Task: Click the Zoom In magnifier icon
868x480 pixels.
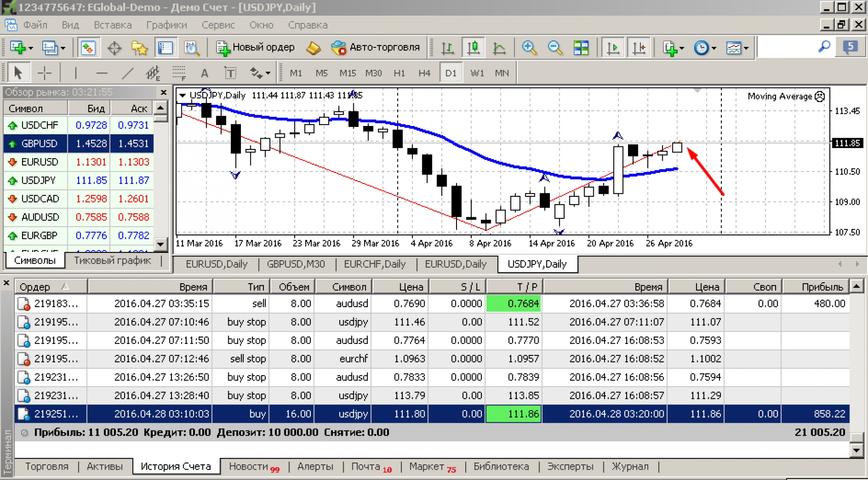Action: 529,48
